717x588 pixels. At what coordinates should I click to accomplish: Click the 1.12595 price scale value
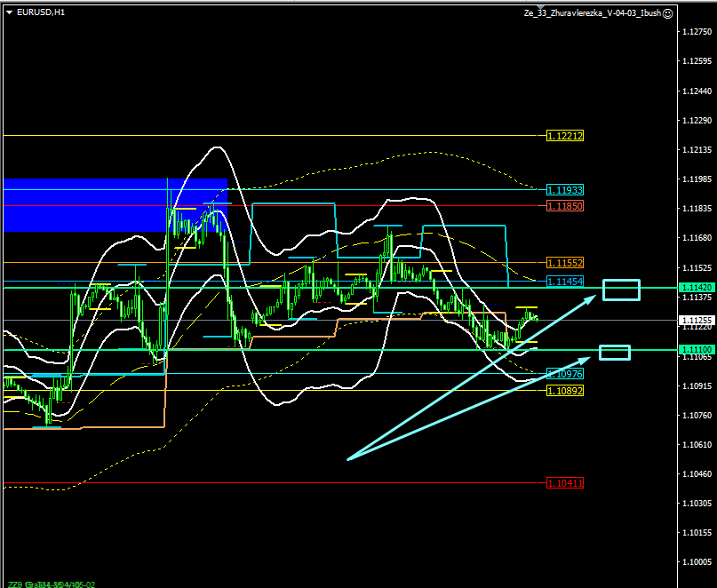coord(697,61)
